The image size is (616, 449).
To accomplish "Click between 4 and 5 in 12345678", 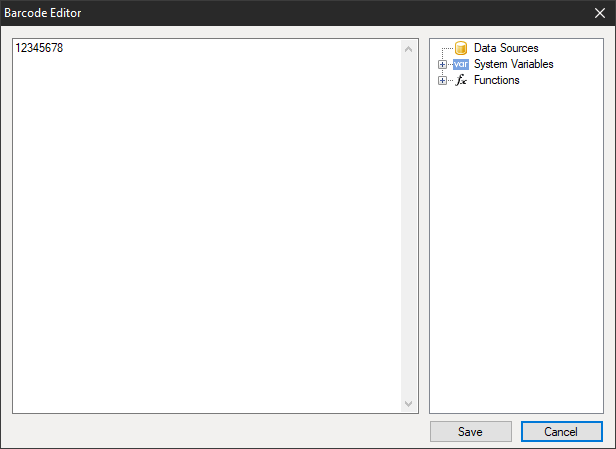I will tap(40, 48).
